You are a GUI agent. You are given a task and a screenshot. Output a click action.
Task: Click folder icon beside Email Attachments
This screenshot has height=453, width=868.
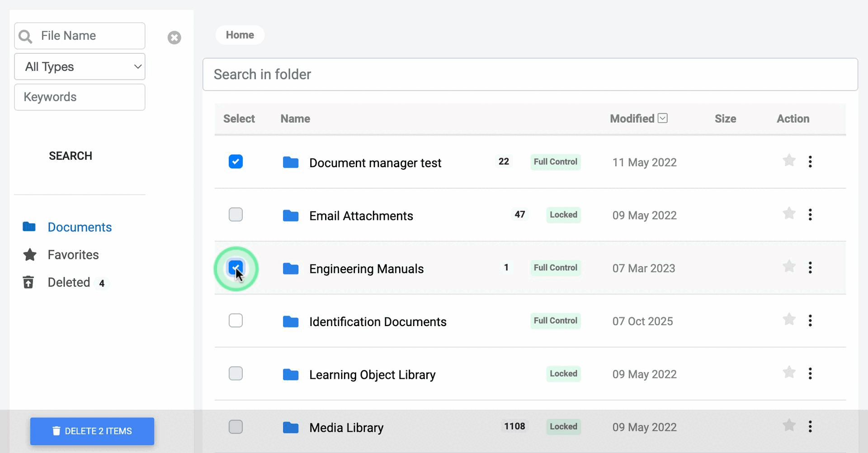click(291, 215)
